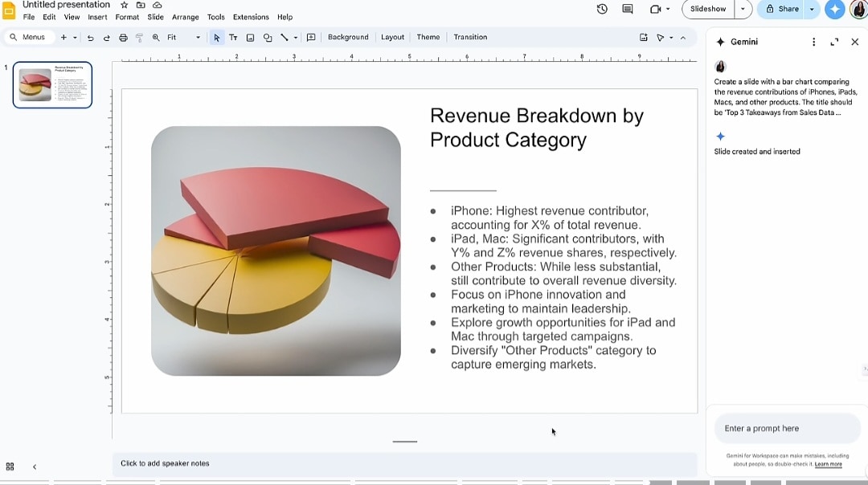Image resolution: width=868 pixels, height=485 pixels.
Task: Insert an image with the image icon
Action: 250,38
